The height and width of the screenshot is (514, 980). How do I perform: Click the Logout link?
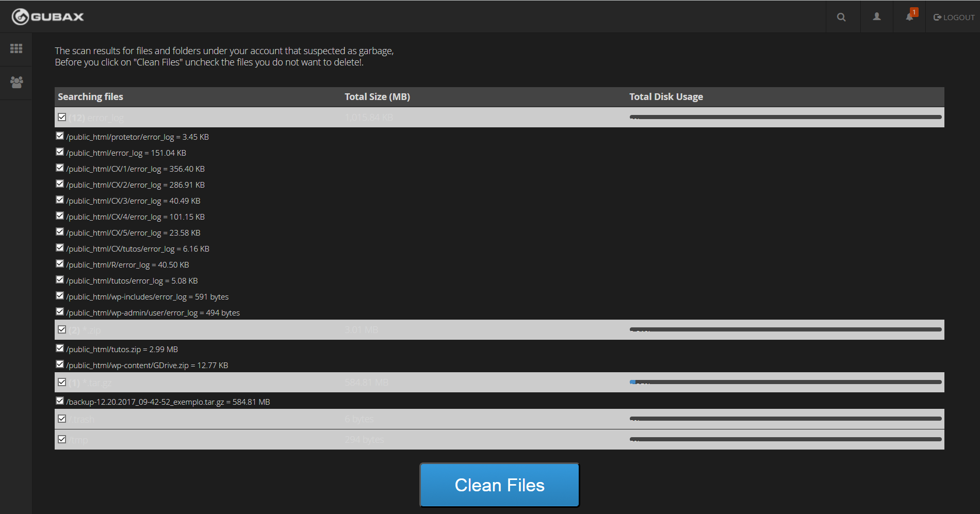click(954, 17)
